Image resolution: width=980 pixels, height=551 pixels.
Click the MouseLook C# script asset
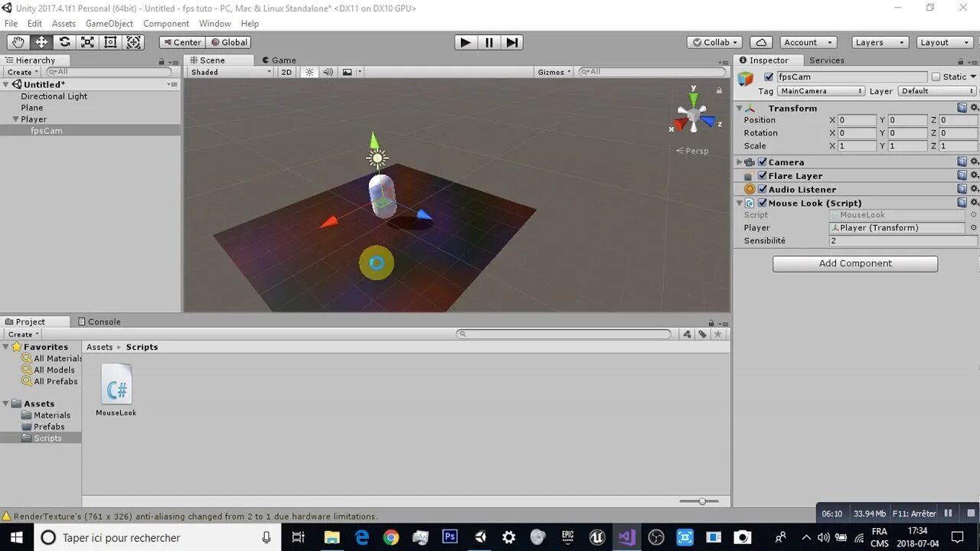116,390
